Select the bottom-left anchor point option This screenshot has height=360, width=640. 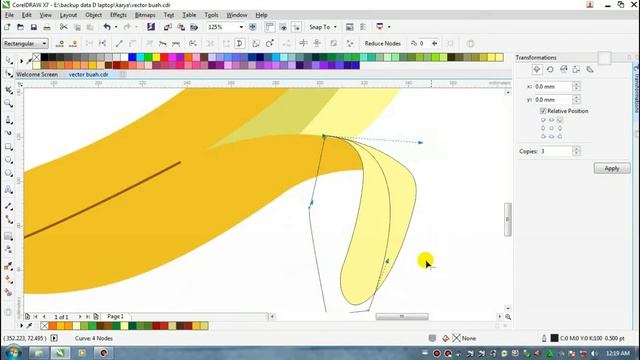coord(543,136)
